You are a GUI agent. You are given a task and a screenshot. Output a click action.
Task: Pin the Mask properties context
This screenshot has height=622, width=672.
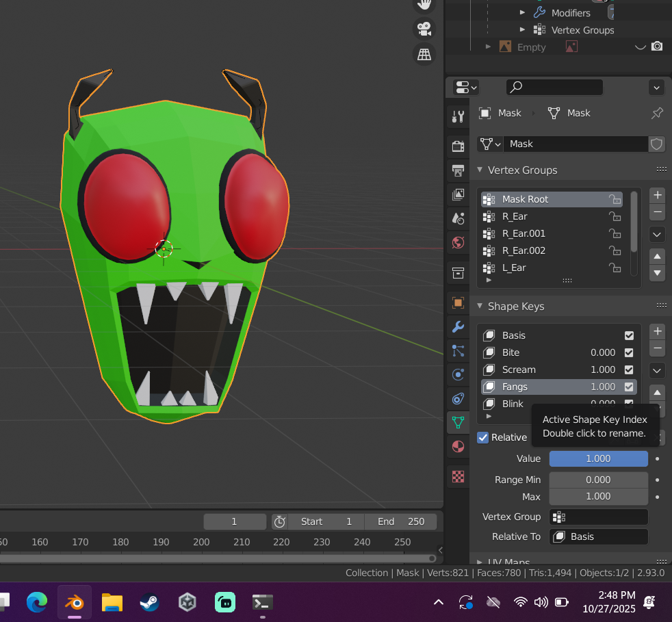[x=656, y=113]
